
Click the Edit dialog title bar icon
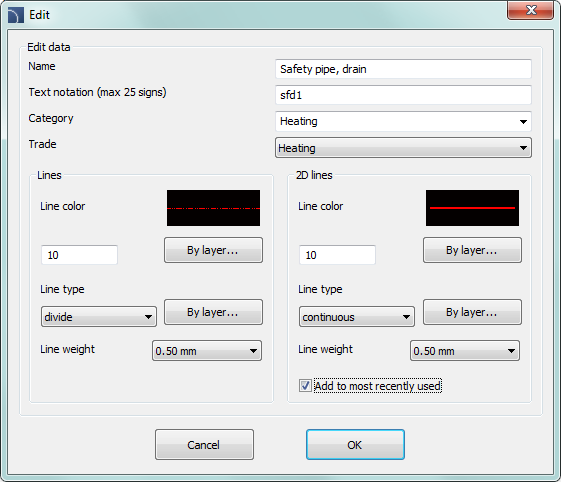coord(16,15)
